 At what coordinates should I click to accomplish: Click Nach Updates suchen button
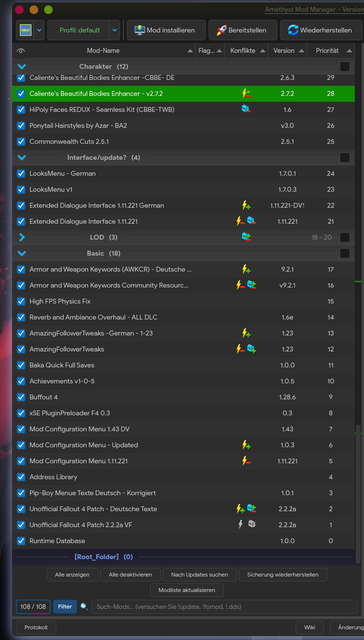[x=200, y=575]
